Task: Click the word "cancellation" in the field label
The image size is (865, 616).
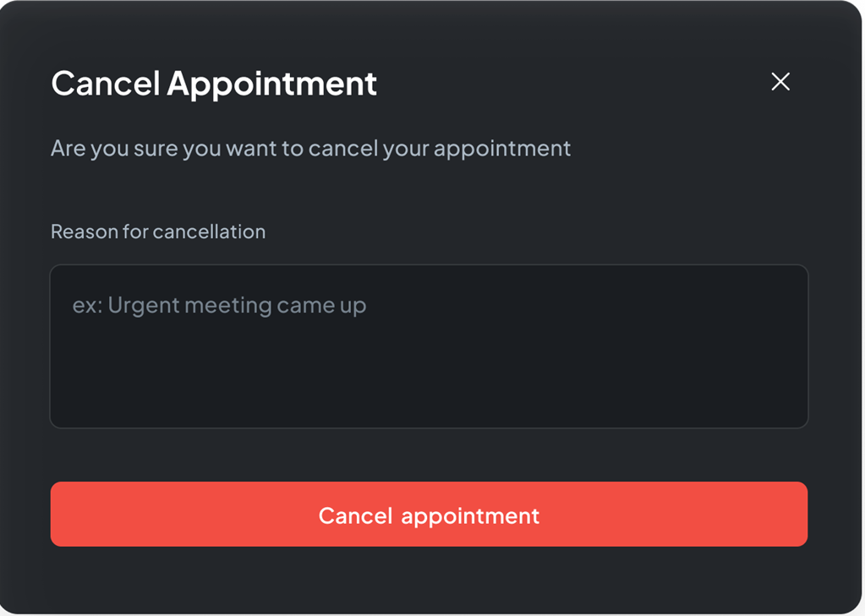Action: click(211, 232)
